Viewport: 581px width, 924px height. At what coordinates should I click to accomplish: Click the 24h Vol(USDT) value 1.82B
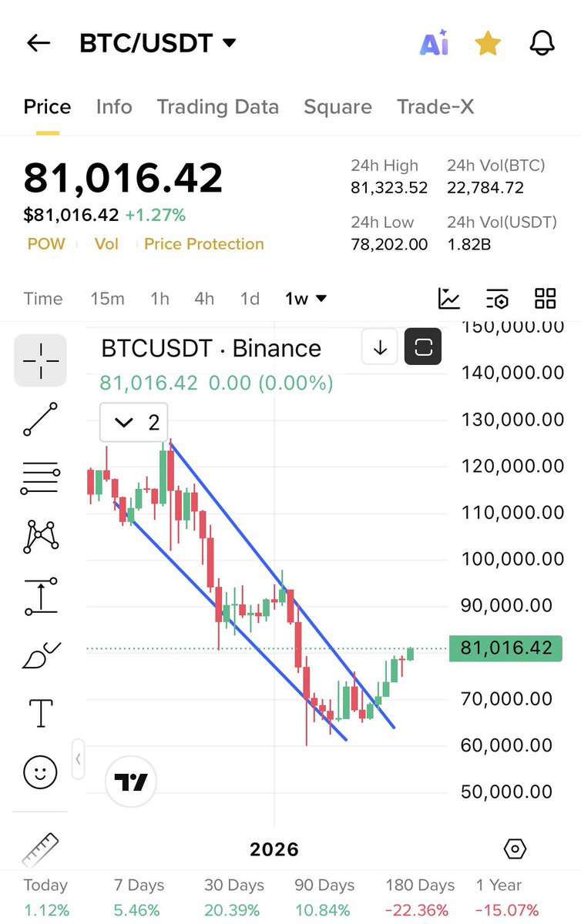click(x=468, y=245)
